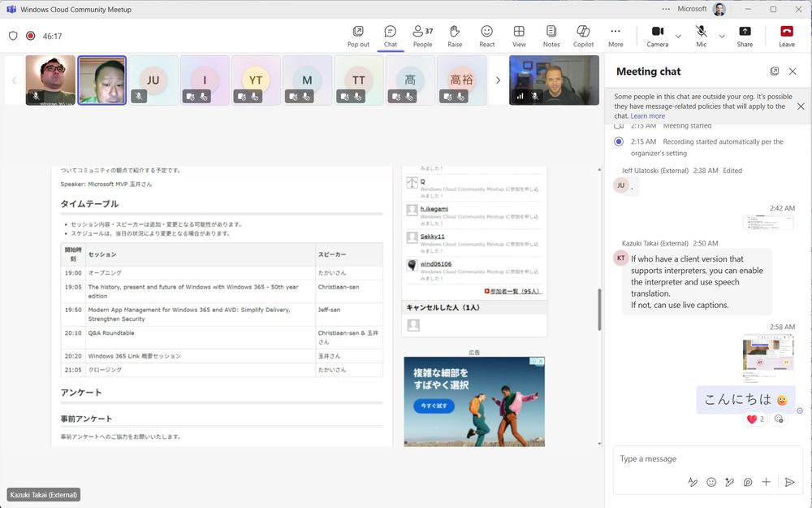Close the Meeting chat panel

point(793,71)
